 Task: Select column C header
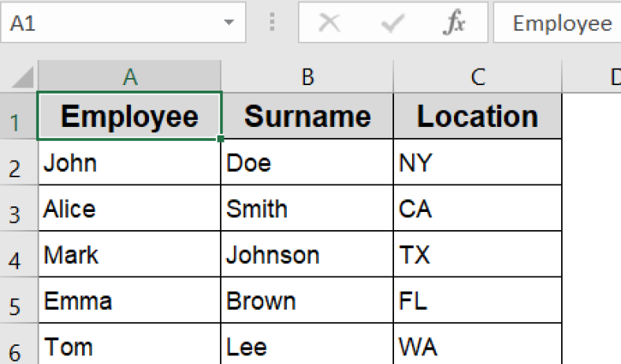478,76
